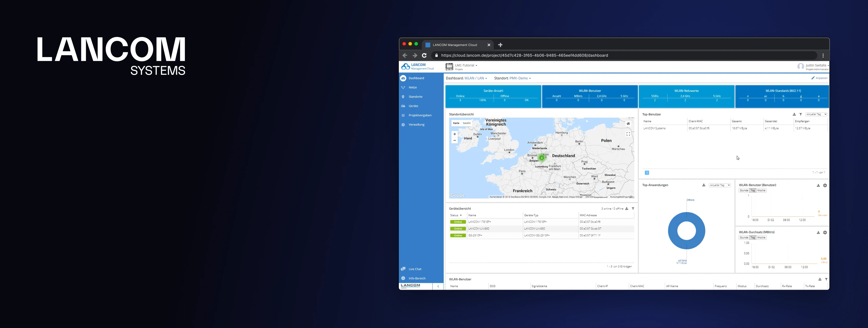Open the Dashboard WLAN / LAN dropdown
The width and height of the screenshot is (868, 328).
pos(476,78)
